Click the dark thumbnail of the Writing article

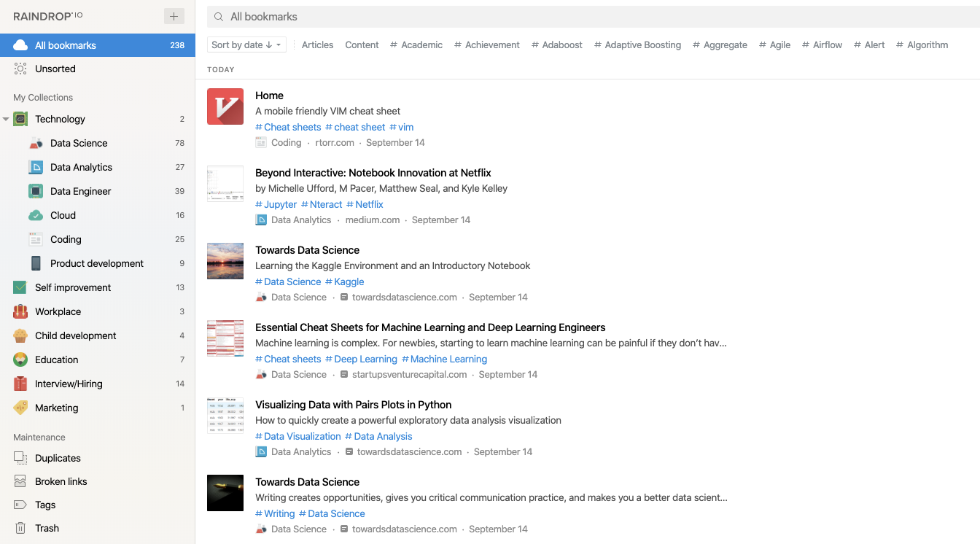point(225,493)
